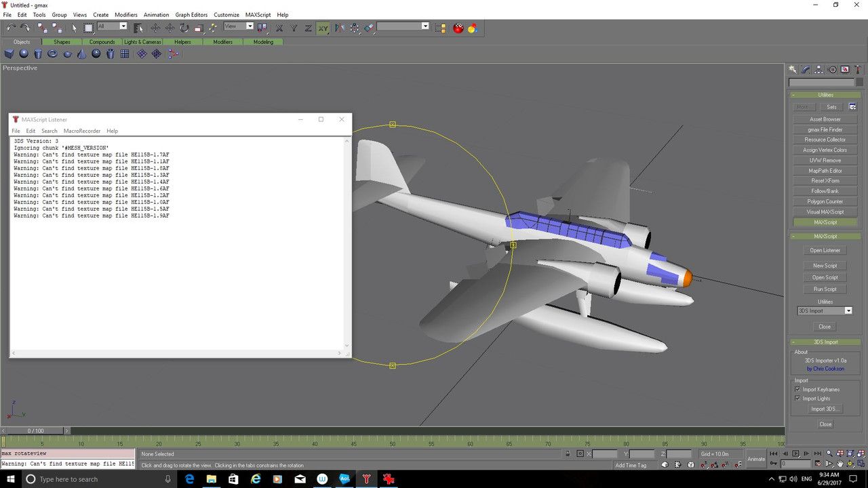Choose the Select and Move tool
868x488 pixels.
[x=155, y=28]
